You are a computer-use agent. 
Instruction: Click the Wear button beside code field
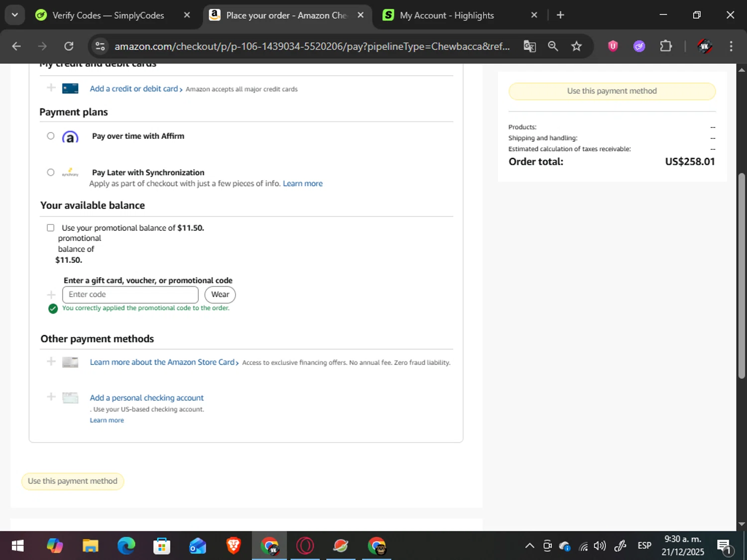[x=220, y=295]
